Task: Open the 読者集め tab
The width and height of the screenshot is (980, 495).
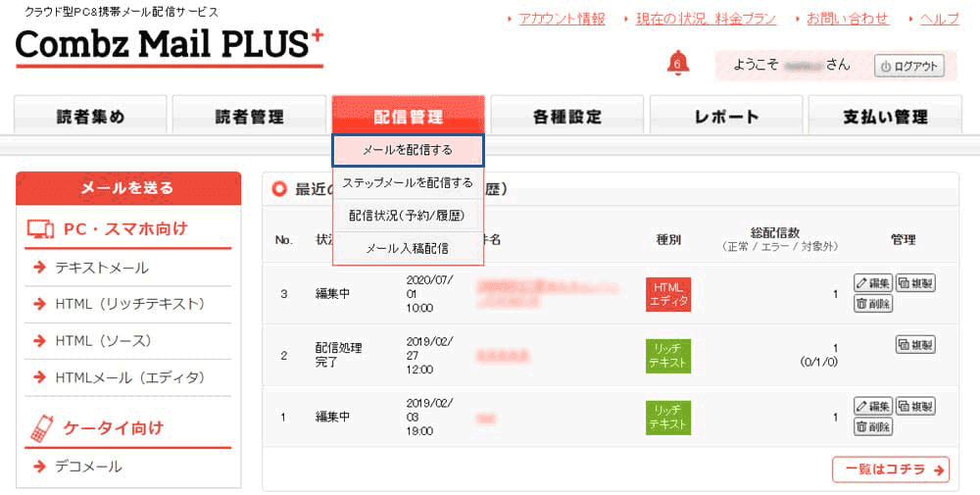Action: coord(90,115)
